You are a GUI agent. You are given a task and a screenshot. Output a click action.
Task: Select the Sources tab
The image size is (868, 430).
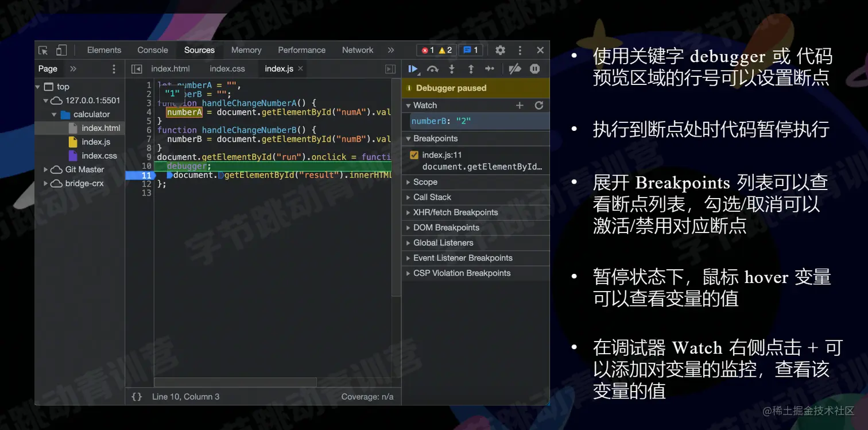[199, 51]
